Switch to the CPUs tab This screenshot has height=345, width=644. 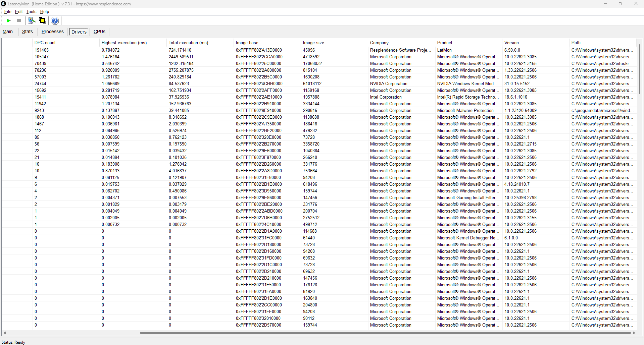pos(99,32)
